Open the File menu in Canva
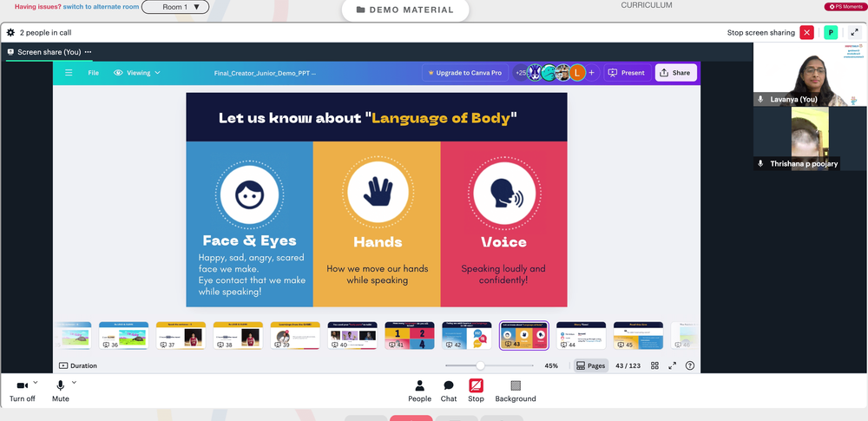This screenshot has height=421, width=868. 94,73
